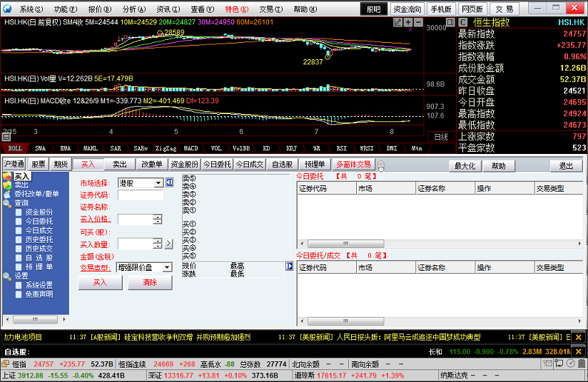Click the 查询 magnifier icon in sidebar

tap(7, 203)
